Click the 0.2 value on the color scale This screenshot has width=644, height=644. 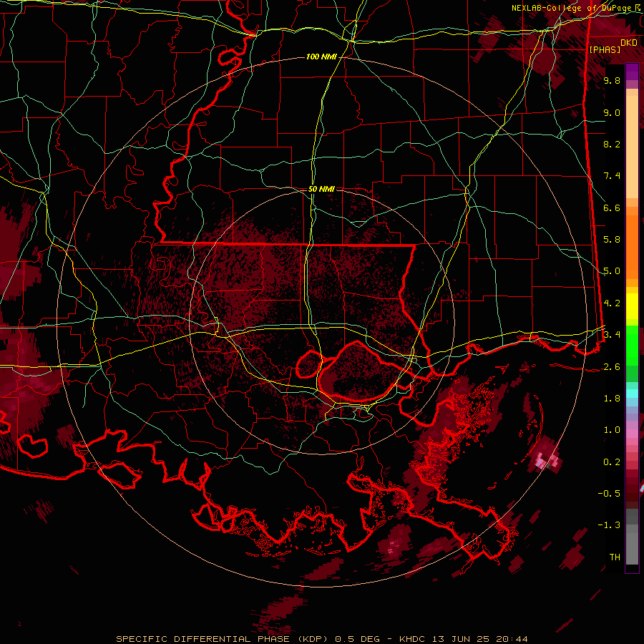tap(612, 462)
